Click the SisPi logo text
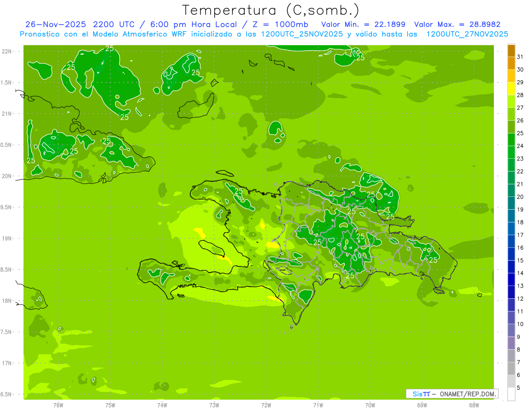Screen dimensions: 532x411 pos(421,394)
